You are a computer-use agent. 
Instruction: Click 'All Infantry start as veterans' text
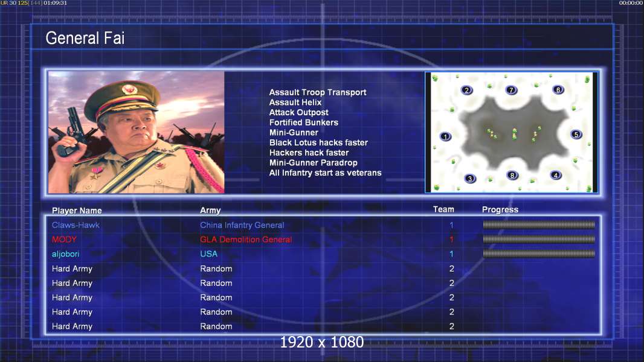tap(325, 173)
